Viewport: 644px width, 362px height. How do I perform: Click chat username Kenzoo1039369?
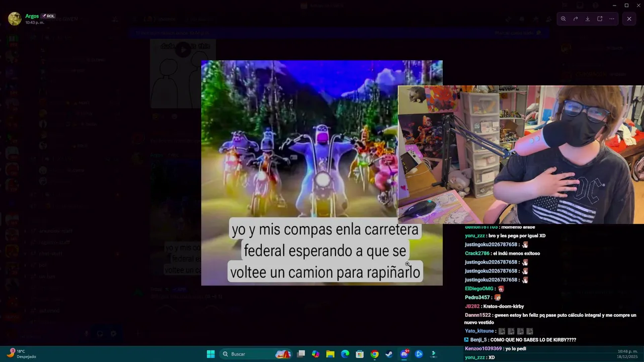coord(483,348)
